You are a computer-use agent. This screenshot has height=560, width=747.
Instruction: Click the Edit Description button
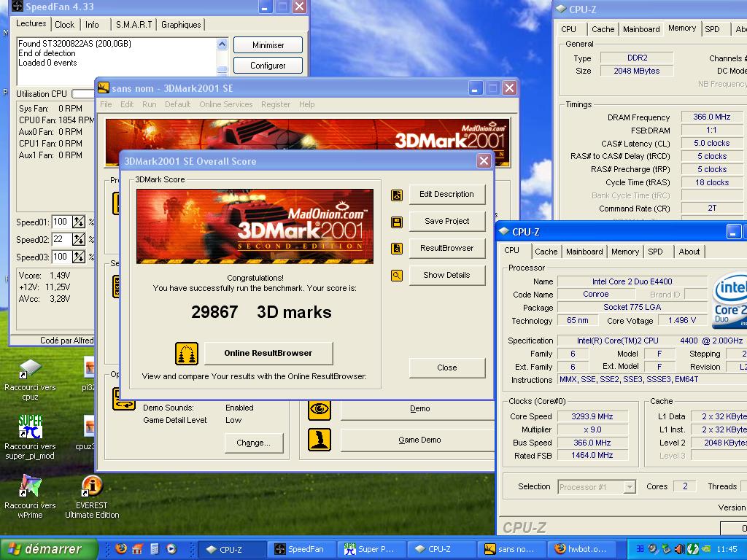[x=447, y=194]
